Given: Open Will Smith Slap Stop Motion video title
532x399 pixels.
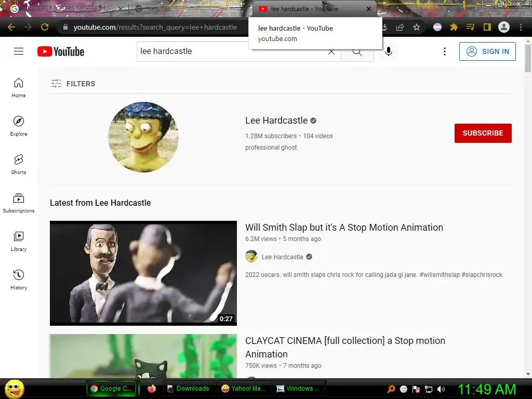Looking at the screenshot, I should 344,228.
